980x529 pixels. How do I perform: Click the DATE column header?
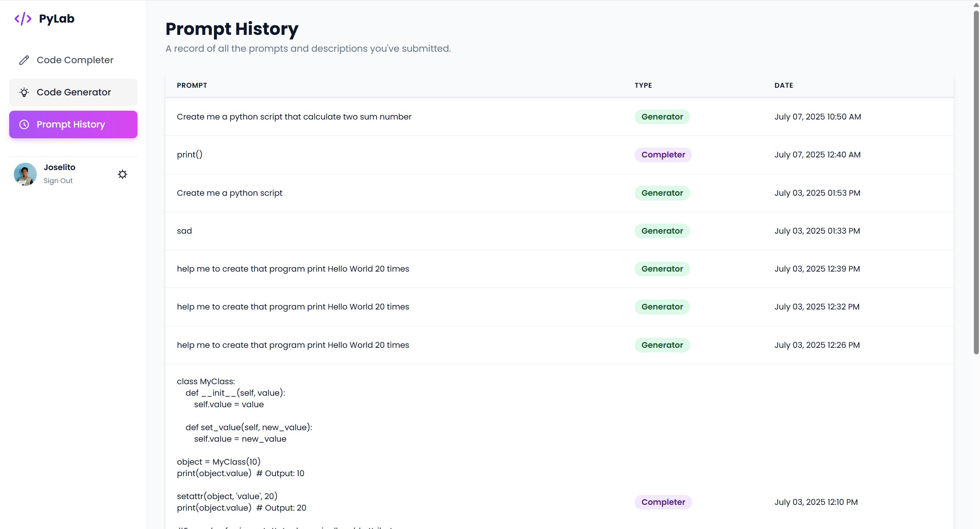coord(784,85)
